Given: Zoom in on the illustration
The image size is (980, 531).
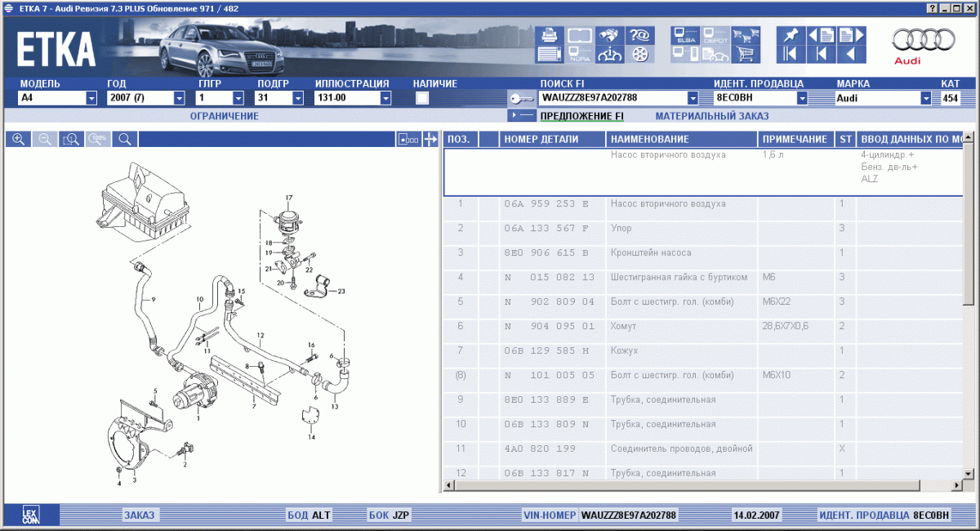Looking at the screenshot, I should pyautogui.click(x=18, y=139).
